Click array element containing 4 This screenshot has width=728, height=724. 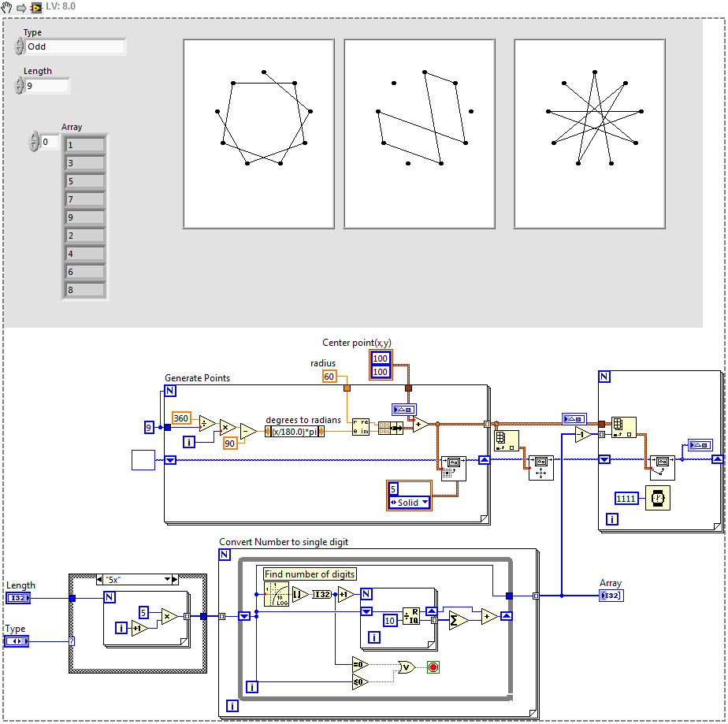84,254
